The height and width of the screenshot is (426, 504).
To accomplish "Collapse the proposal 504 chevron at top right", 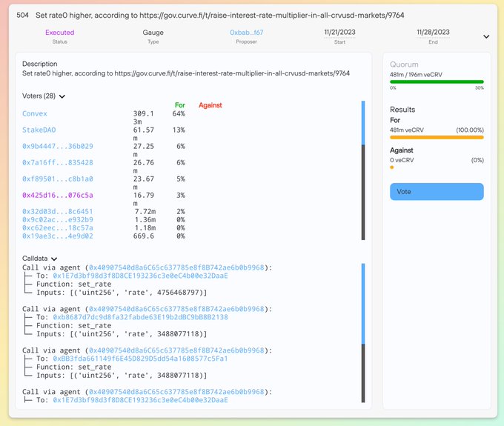I will [x=486, y=36].
